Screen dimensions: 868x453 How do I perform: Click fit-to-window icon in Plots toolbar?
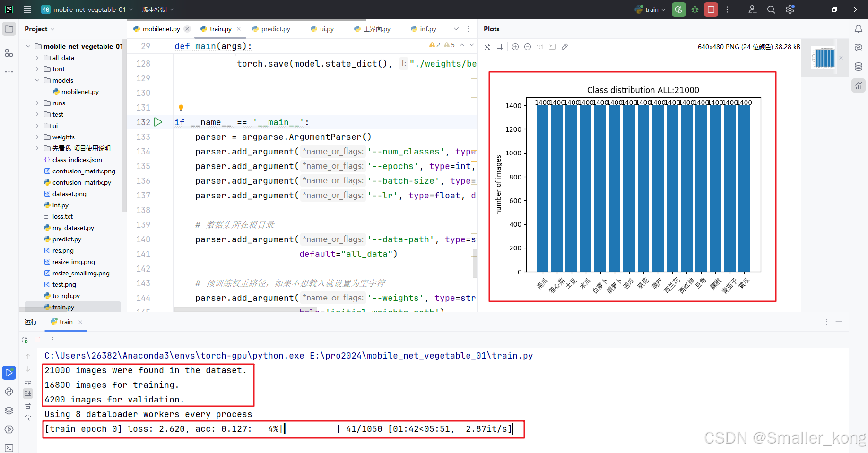(x=487, y=47)
